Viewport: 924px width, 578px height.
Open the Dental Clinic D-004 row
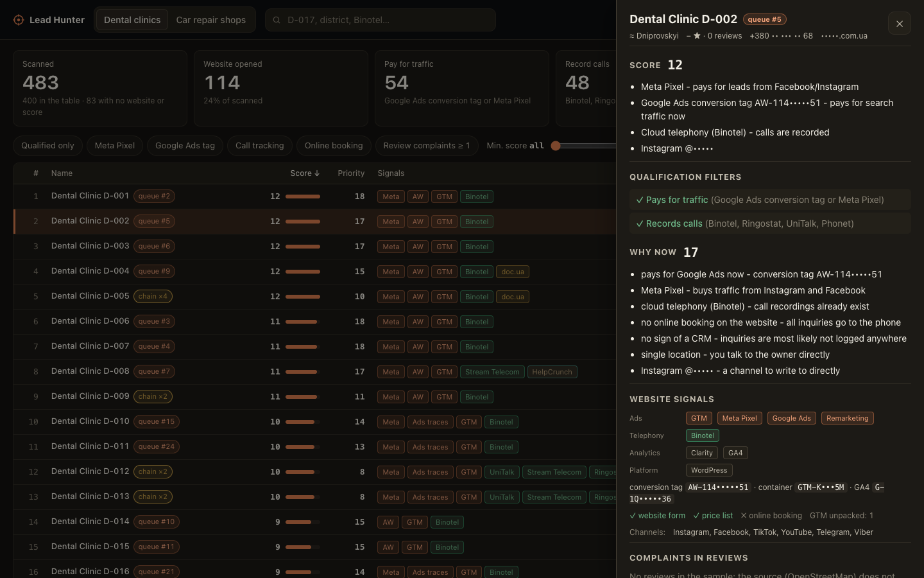[x=314, y=272]
